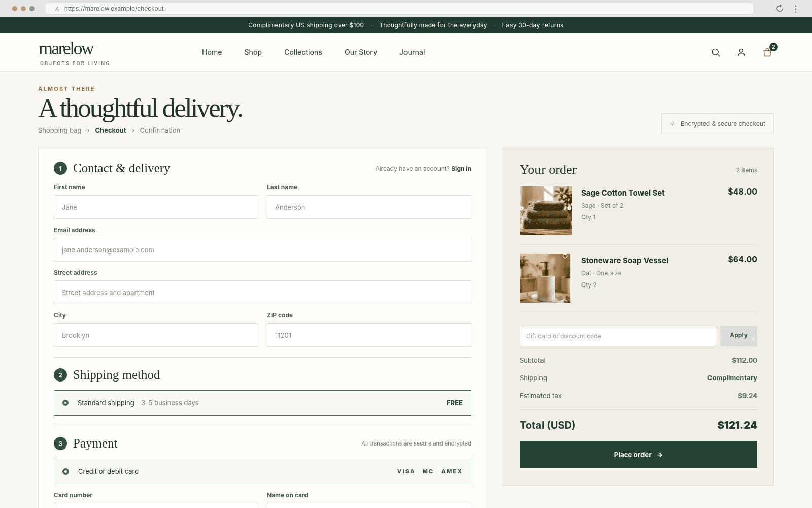Reload the page with browser refresh icon
The image size is (812, 508).
click(x=780, y=8)
